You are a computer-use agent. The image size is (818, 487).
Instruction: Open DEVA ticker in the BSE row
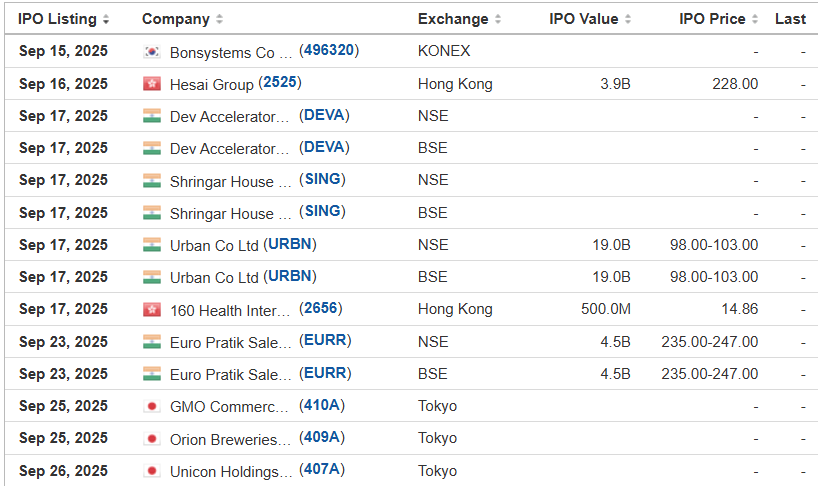(x=324, y=147)
